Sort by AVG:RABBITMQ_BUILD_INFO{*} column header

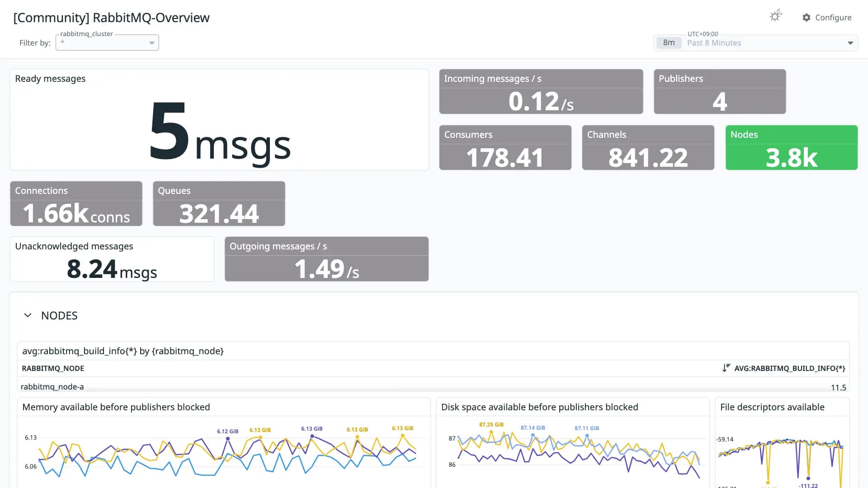[x=789, y=368]
